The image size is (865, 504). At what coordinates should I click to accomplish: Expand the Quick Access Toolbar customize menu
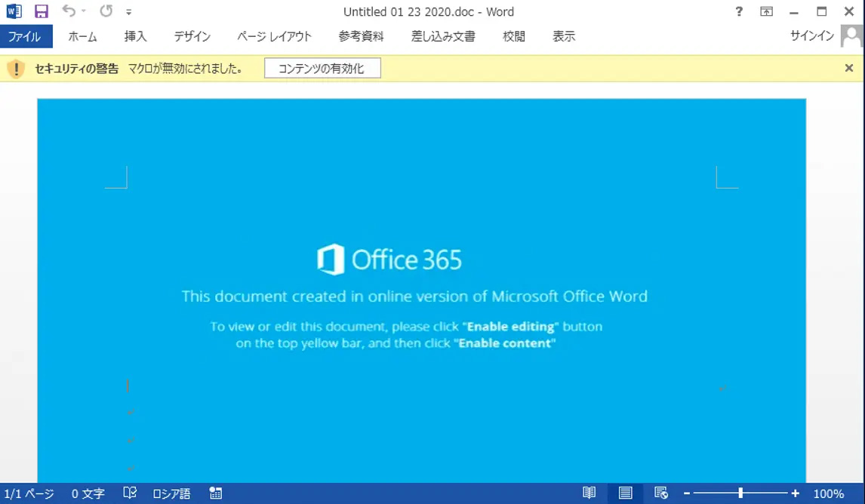click(x=128, y=11)
